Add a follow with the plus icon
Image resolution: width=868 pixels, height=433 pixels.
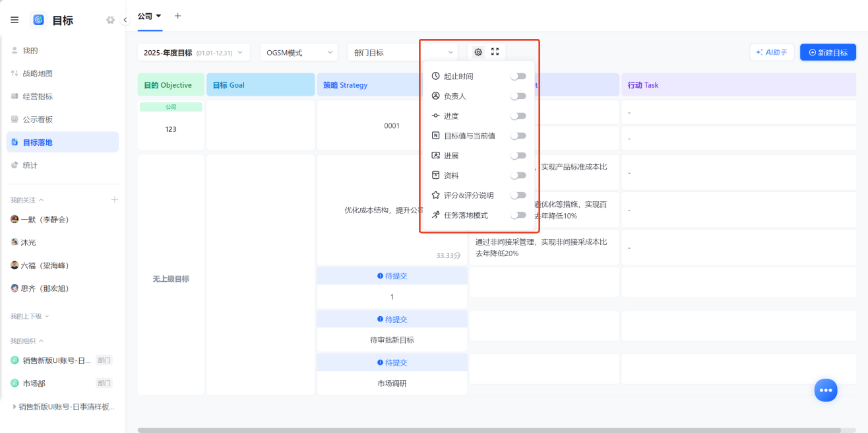tap(114, 199)
